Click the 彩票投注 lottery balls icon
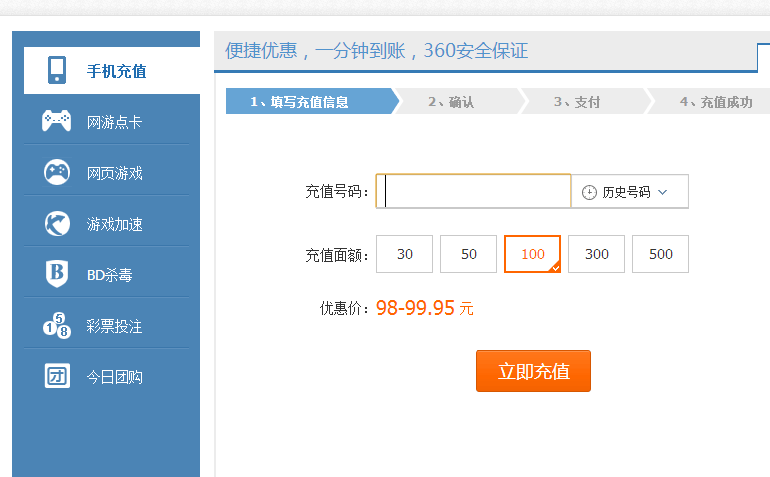Viewport: 770px width, 477px height. coord(57,325)
